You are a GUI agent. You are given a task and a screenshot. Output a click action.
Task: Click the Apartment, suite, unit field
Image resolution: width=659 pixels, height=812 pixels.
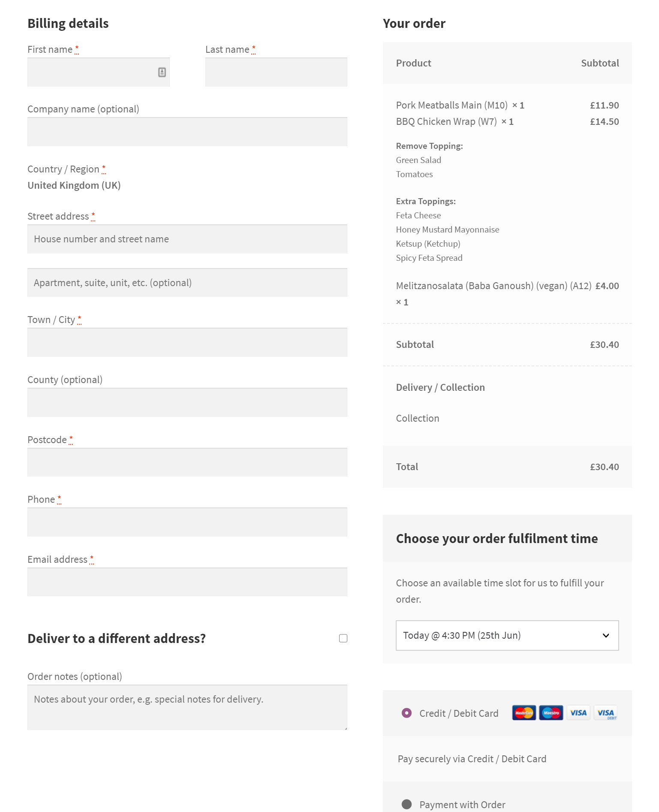pyautogui.click(x=187, y=283)
